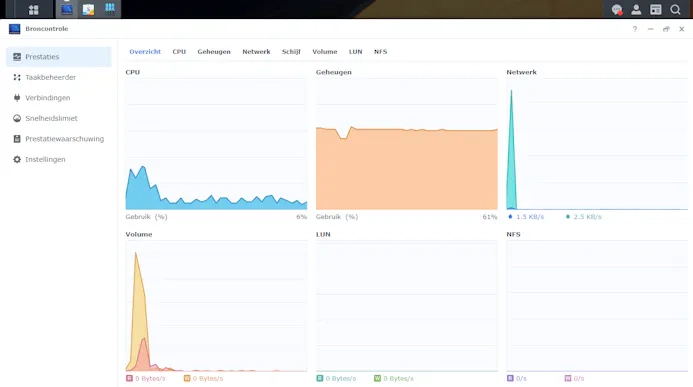This screenshot has width=693, height=387.
Task: Open Verbindingen plug icon in sidebar
Action: [17, 98]
